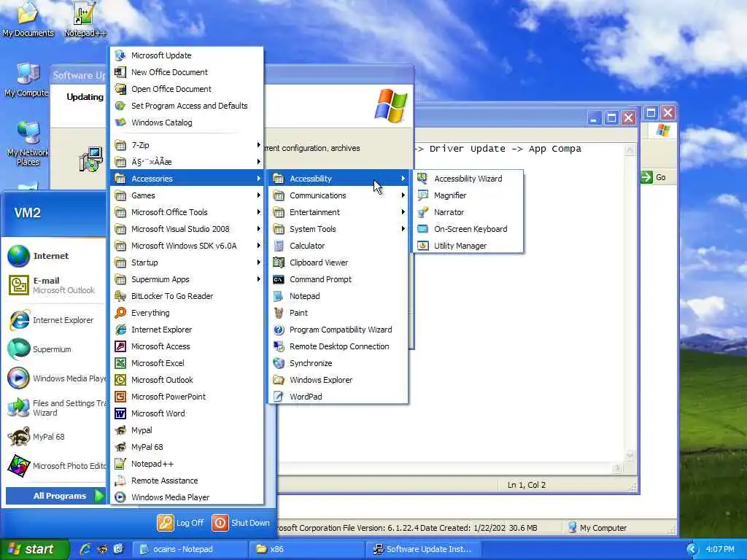
Task: Click the clock in the system tray
Action: [720, 549]
